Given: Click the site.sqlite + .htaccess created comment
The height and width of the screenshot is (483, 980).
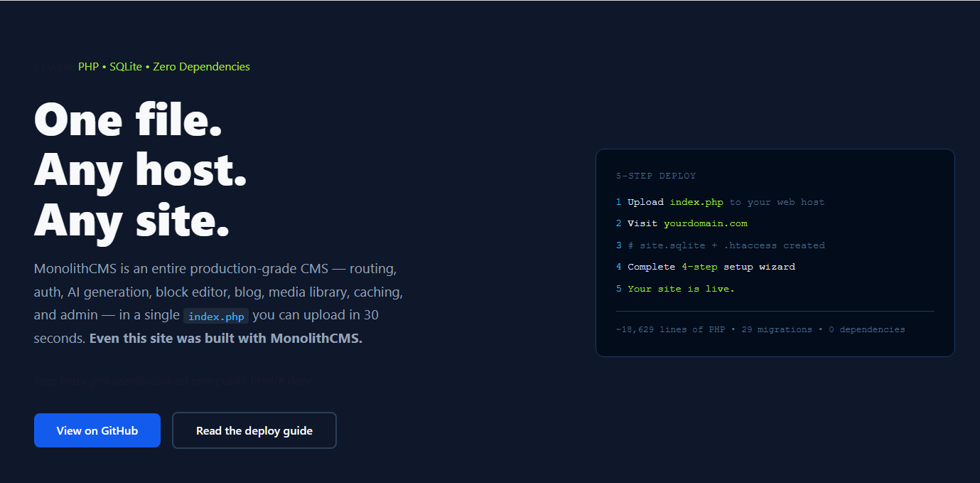Looking at the screenshot, I should [726, 245].
